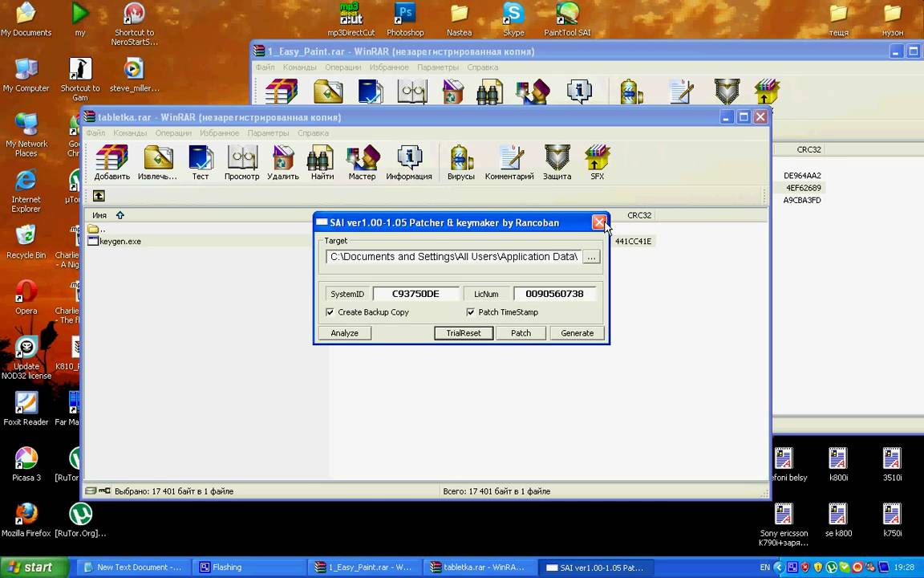Click the Windows start button
924x578 pixels.
[x=34, y=568]
